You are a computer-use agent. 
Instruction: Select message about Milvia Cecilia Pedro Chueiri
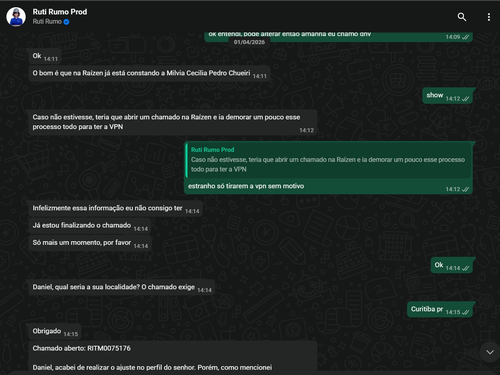click(149, 74)
